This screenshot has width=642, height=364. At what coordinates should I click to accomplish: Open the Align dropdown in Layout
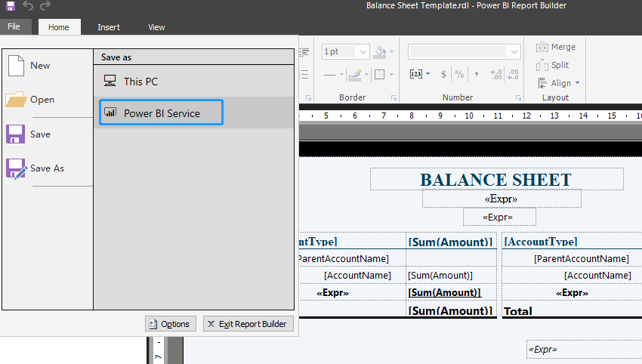(559, 83)
